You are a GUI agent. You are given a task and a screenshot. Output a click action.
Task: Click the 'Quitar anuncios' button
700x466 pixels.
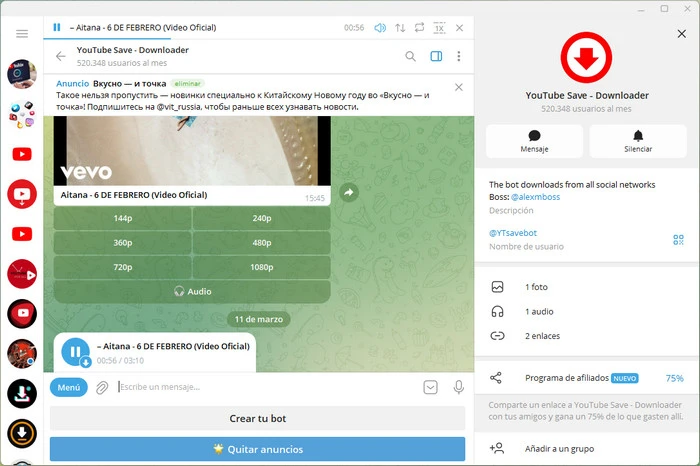pyautogui.click(x=258, y=449)
